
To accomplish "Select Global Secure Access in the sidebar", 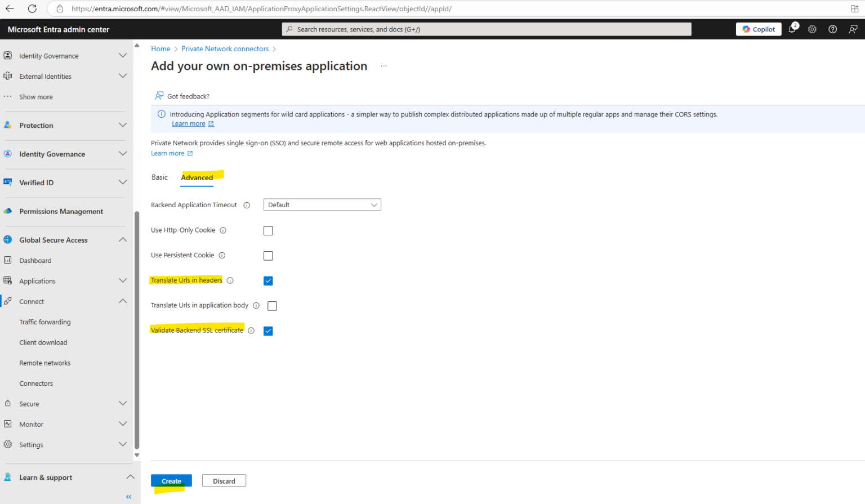I will 53,239.
